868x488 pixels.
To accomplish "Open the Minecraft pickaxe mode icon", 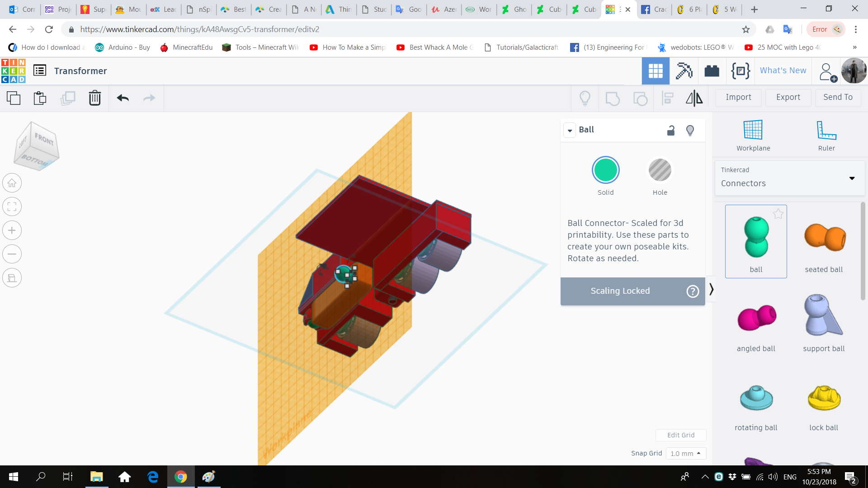I will 684,71.
